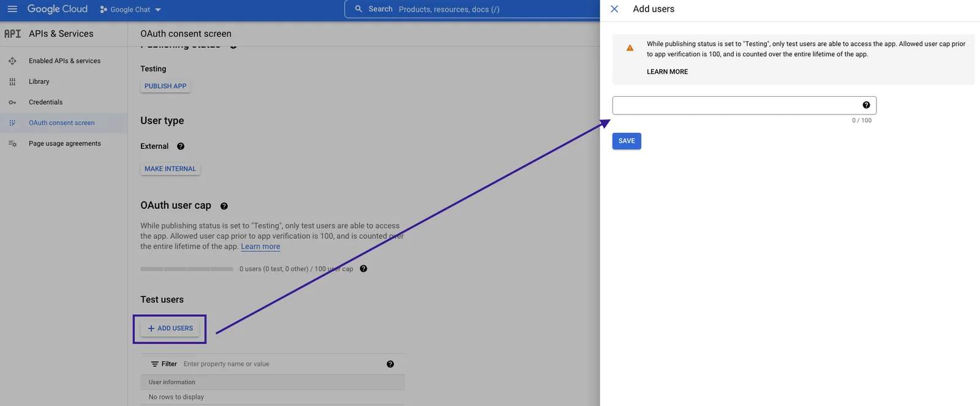980x406 pixels.
Task: Click the user cap progress bar
Action: click(187, 269)
